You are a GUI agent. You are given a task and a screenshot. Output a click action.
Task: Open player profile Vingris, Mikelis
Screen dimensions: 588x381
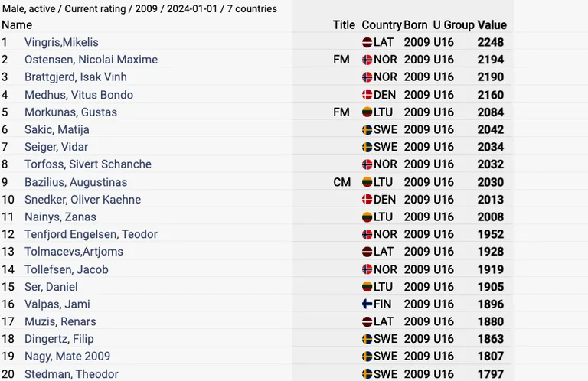(61, 42)
